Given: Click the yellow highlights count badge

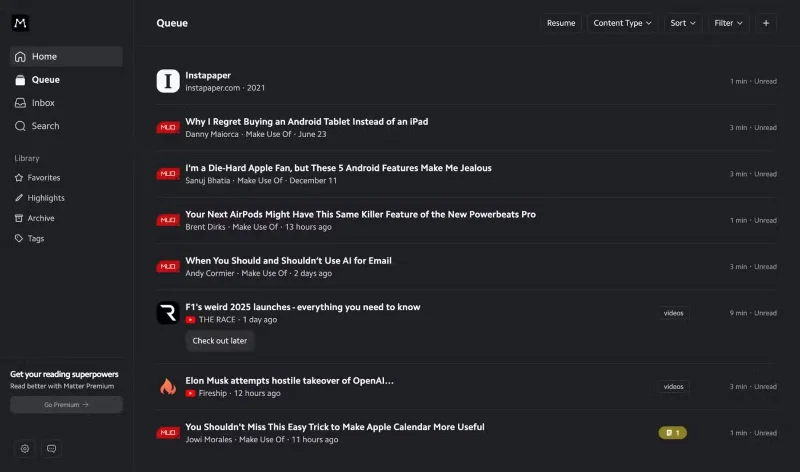Looking at the screenshot, I should pyautogui.click(x=672, y=433).
